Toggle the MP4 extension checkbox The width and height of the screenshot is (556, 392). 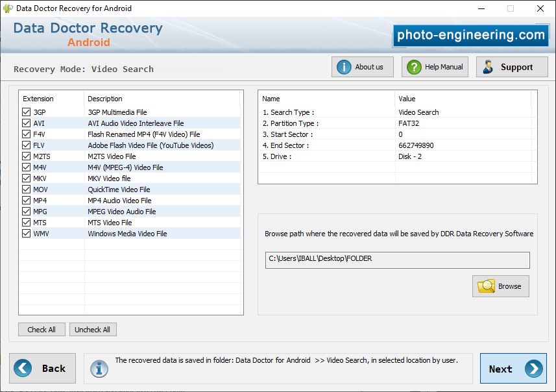click(26, 200)
